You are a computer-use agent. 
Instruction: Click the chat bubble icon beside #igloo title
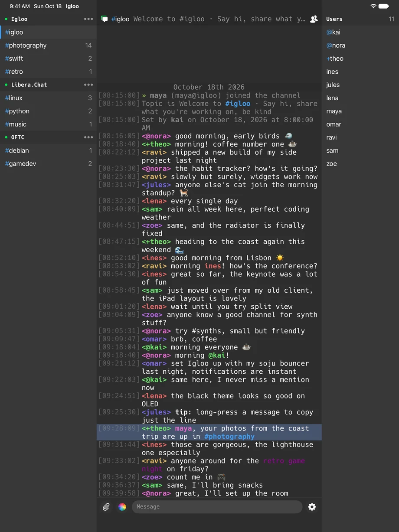pos(105,19)
